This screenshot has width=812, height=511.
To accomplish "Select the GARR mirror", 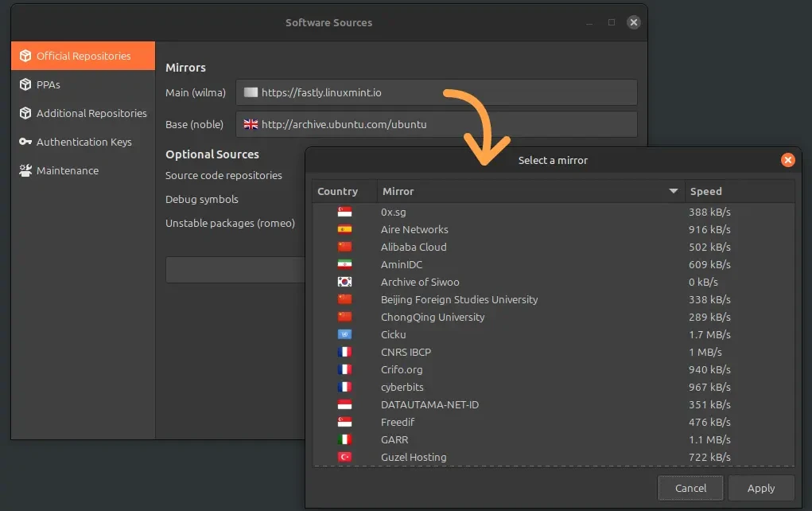I will click(x=553, y=440).
